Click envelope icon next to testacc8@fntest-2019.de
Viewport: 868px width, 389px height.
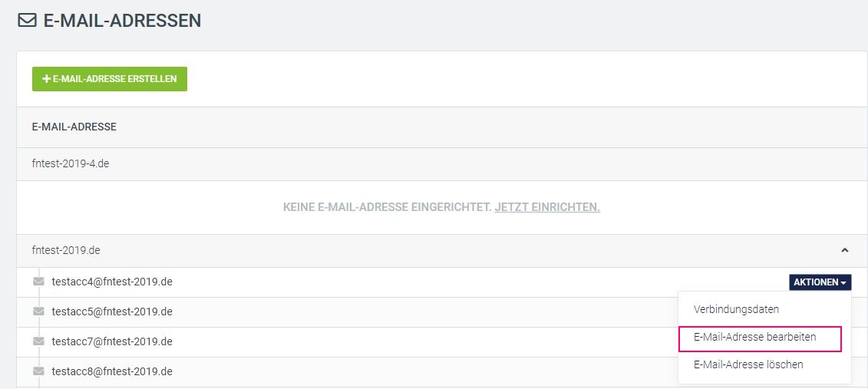coord(38,371)
